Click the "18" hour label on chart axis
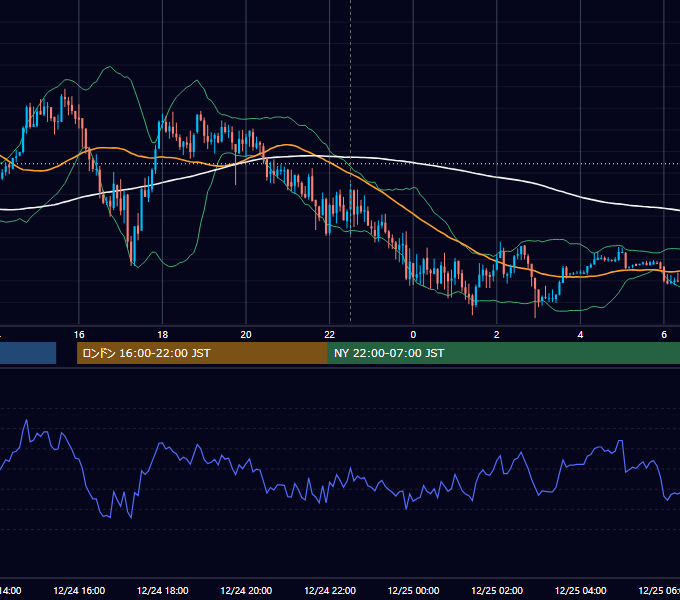Image resolution: width=680 pixels, height=600 pixels. (163, 335)
